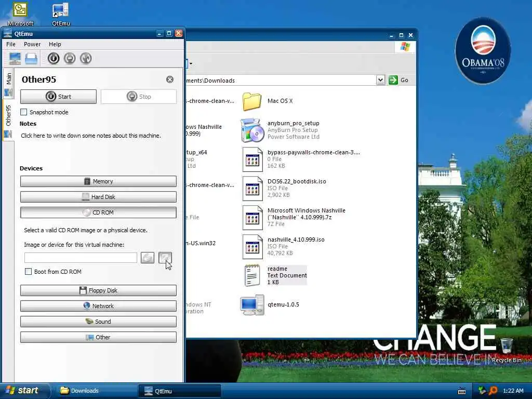Select the Other95 vertical tab
The height and width of the screenshot is (399, 532).
tap(8, 121)
